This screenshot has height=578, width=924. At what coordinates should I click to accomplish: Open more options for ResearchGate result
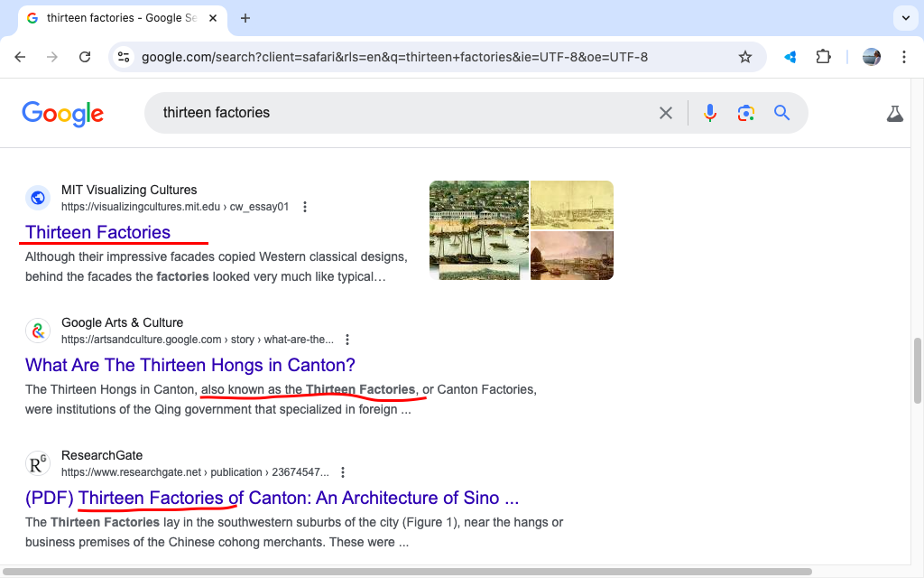[x=343, y=472]
